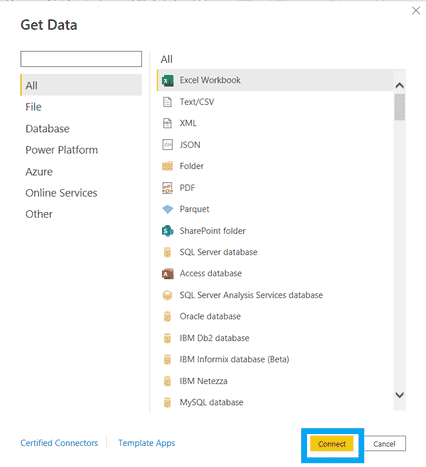Click the Parquet diamond icon
Image resolution: width=426 pixels, height=467 pixels.
coord(168,209)
